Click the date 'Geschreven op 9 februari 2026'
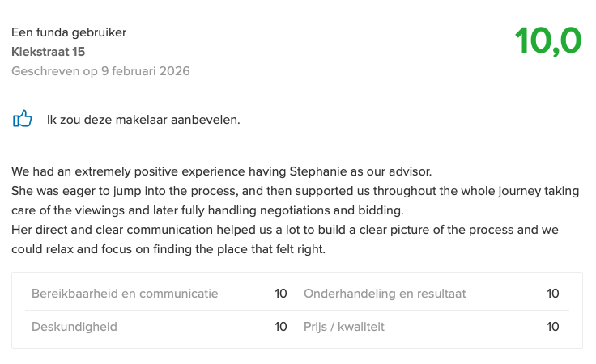 click(100, 71)
